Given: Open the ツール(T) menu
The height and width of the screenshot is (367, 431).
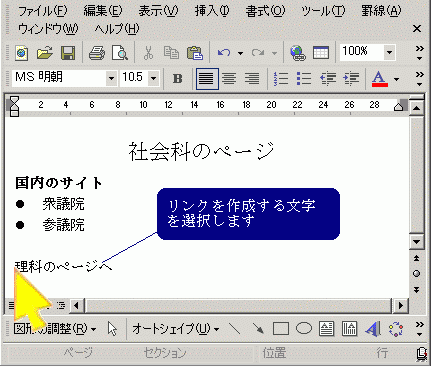Looking at the screenshot, I should pos(323,11).
